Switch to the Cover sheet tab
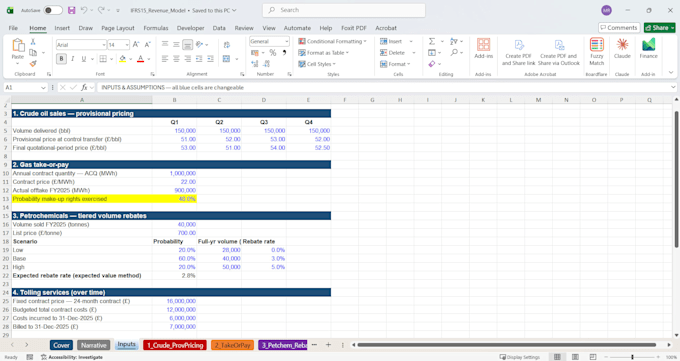This screenshot has width=680, height=361. point(61,345)
